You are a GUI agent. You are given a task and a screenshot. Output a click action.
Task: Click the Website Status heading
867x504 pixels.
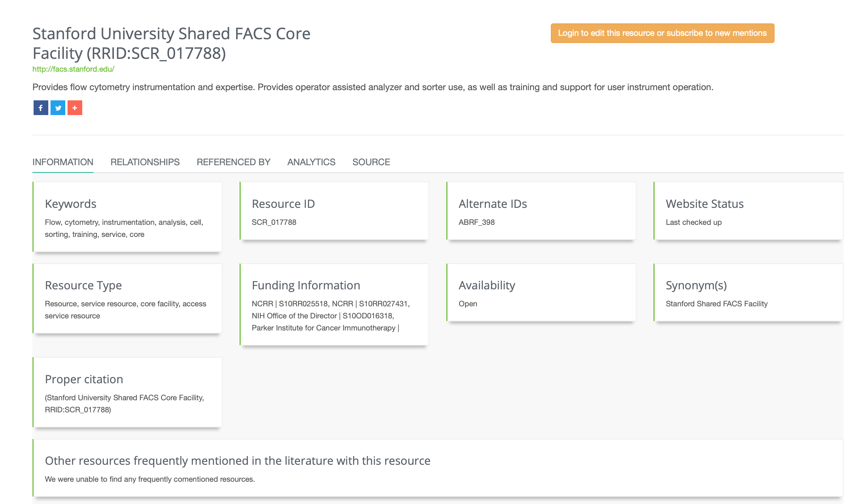[x=705, y=204]
